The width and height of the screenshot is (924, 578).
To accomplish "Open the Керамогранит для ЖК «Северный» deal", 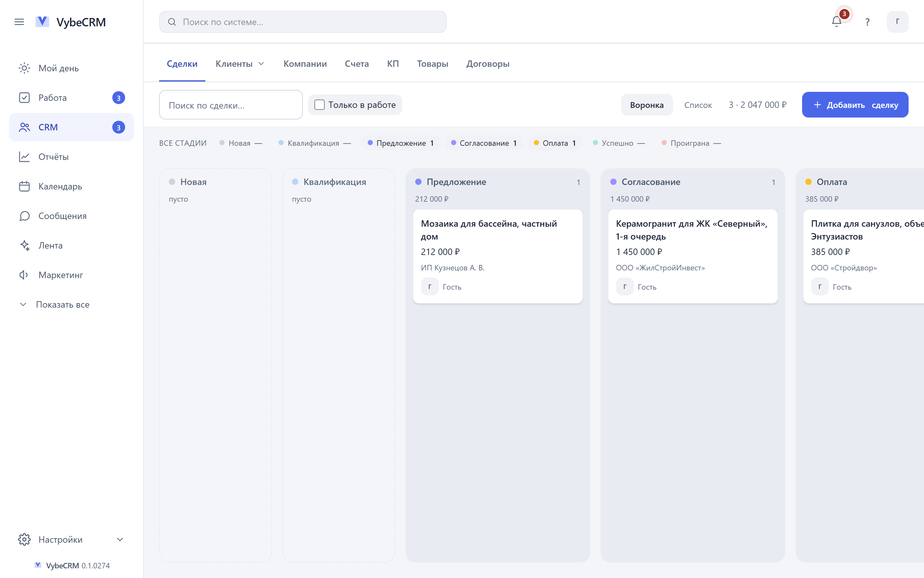I will [x=693, y=256].
